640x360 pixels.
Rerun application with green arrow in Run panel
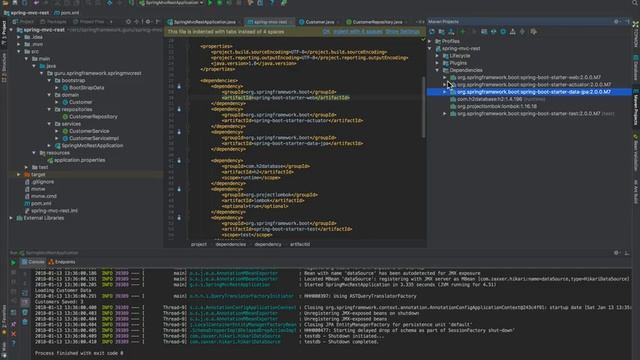[x=13, y=262]
